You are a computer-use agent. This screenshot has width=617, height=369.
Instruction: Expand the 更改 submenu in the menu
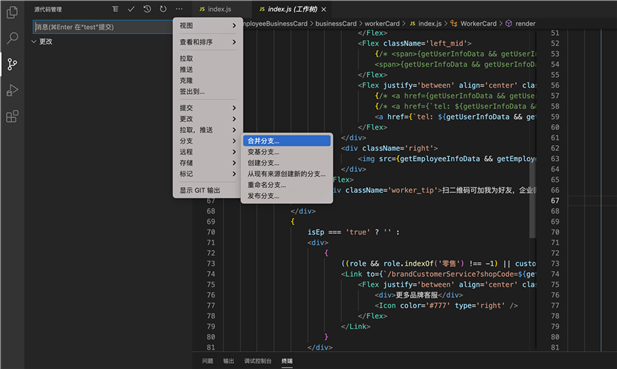click(208, 119)
